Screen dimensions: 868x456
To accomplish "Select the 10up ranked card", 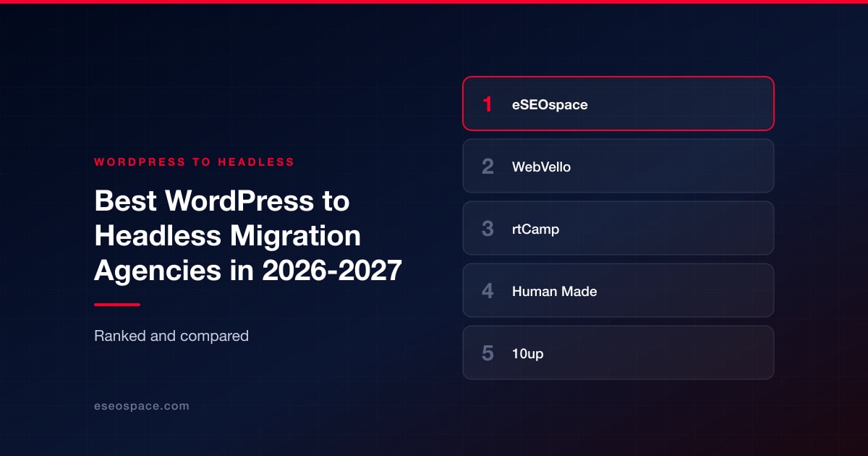I will 618,352.
